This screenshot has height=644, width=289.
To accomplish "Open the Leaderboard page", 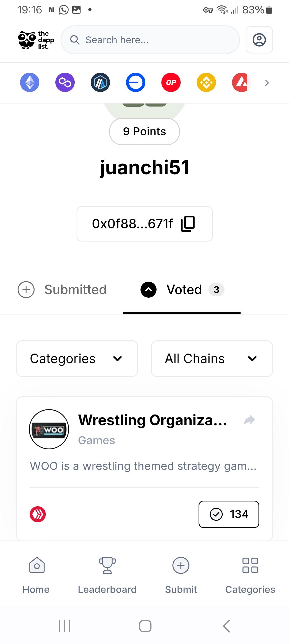I will click(x=107, y=576).
